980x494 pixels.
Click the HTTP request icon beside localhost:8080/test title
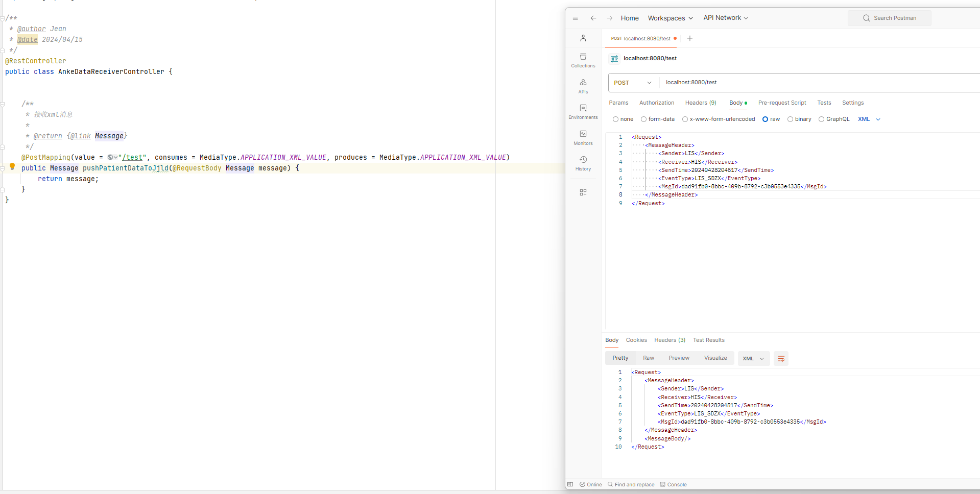pos(614,59)
